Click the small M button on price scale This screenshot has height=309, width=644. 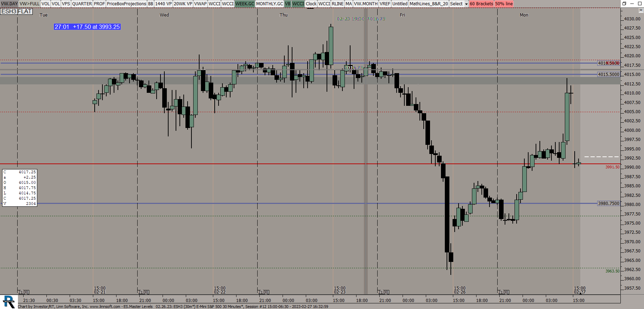tap(641, 11)
